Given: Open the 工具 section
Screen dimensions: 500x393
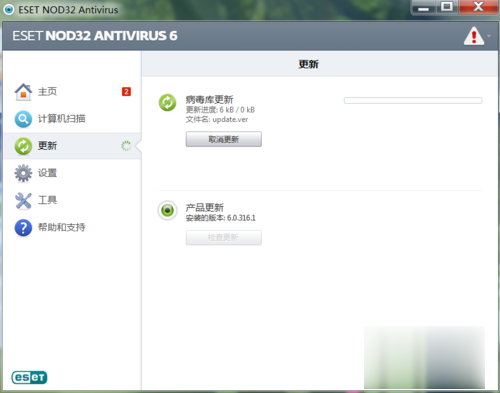Looking at the screenshot, I should [47, 200].
